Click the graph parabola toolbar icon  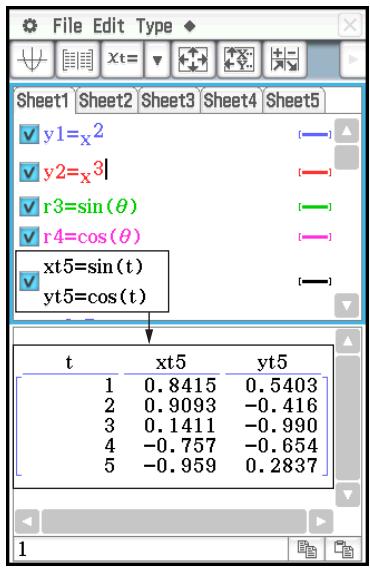click(x=32, y=59)
